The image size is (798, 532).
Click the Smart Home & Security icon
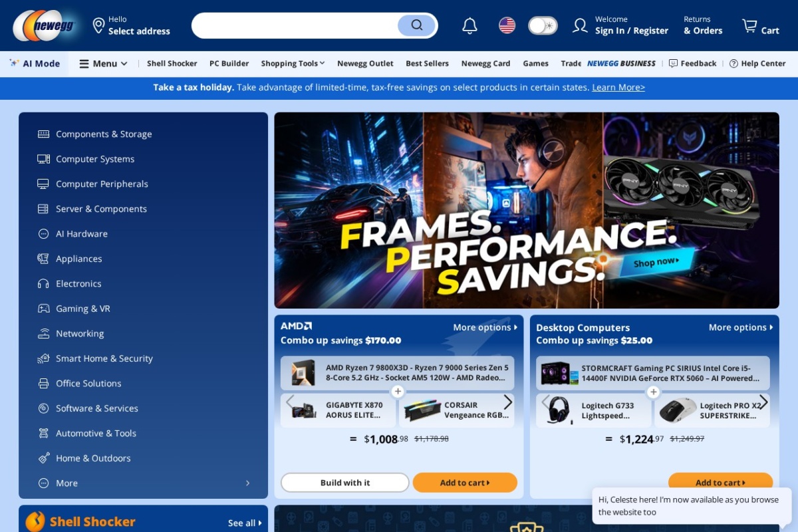(x=43, y=358)
